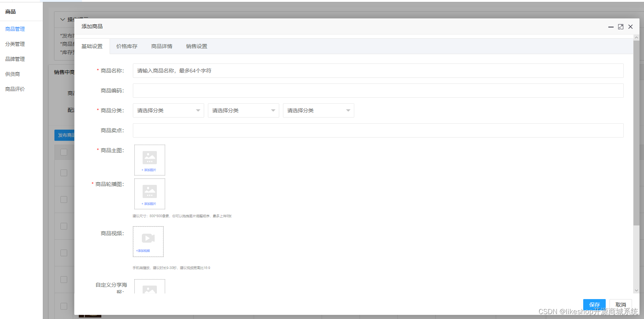Viewport: 644px width, 319px height.
Task: Click 发布商品 button behind dialog
Action: 65,135
